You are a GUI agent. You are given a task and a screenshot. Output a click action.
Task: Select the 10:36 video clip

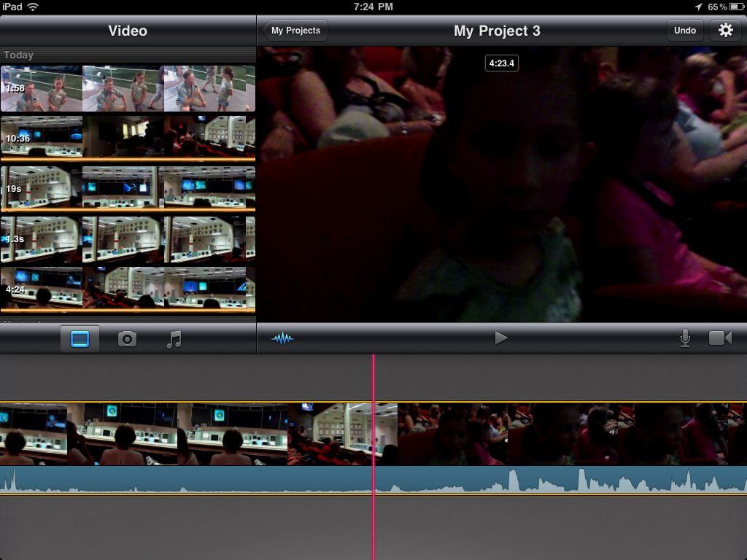[128, 138]
